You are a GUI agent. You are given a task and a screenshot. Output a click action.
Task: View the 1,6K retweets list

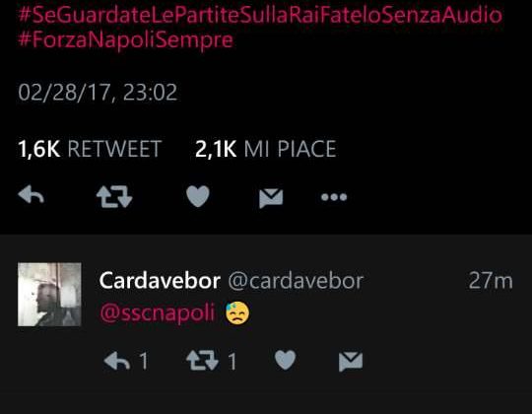(90, 149)
